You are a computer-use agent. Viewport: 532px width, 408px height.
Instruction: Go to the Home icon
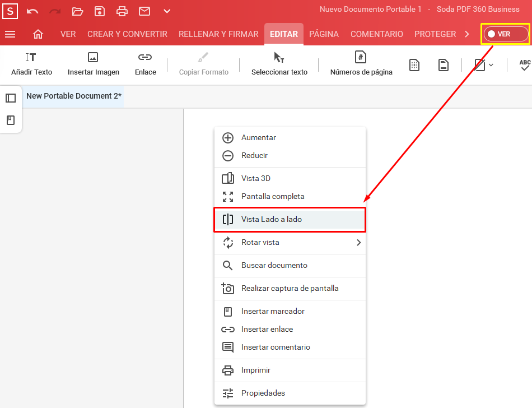38,34
